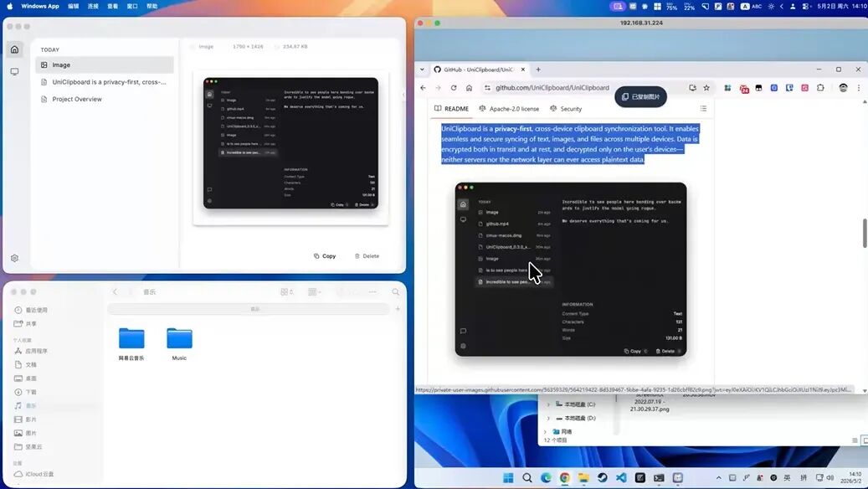Click the Finder search magnifier icon

click(x=396, y=292)
